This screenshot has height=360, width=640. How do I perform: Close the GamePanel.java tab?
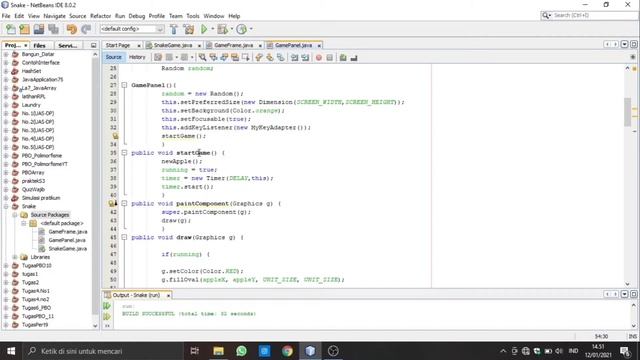[319, 46]
